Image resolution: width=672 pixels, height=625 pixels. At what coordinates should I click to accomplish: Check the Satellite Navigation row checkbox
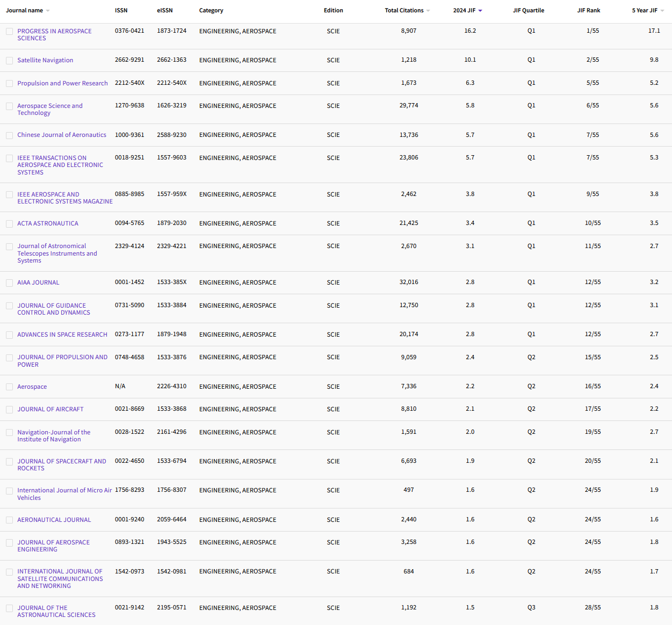[x=9, y=60]
